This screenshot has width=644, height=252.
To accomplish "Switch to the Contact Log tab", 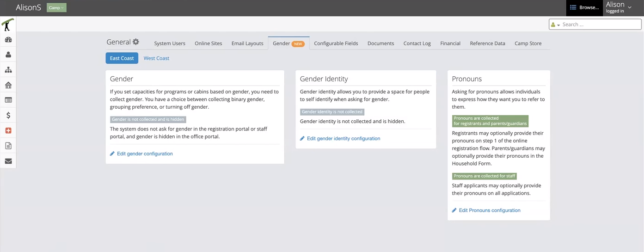I will 417,43.
